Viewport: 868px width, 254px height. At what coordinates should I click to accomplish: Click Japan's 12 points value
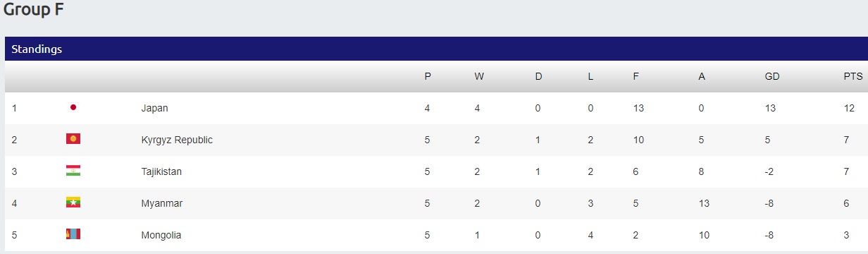(x=849, y=108)
